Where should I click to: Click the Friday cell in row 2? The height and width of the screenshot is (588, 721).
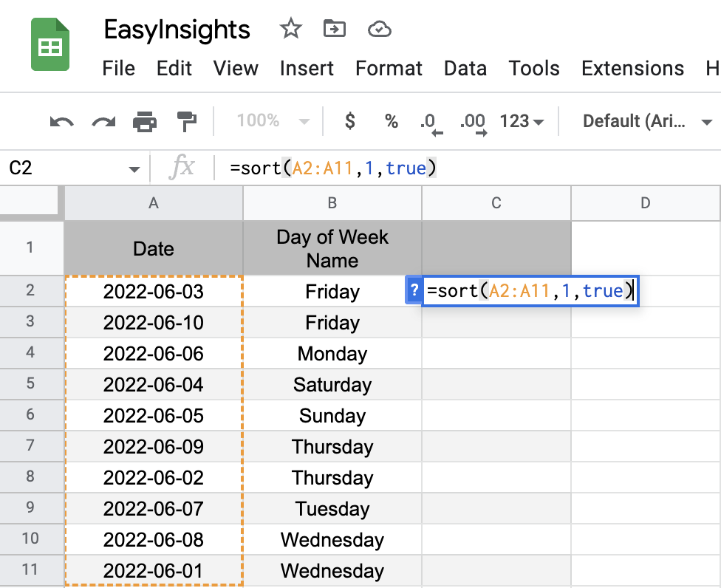(x=332, y=291)
